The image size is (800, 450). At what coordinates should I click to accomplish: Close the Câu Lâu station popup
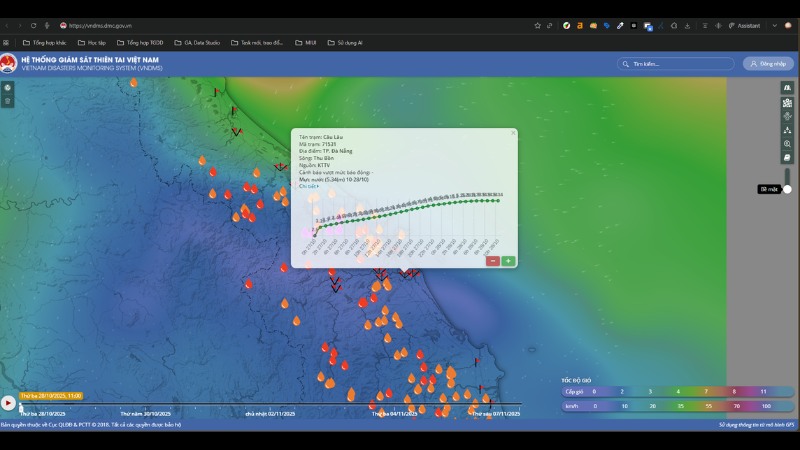513,132
